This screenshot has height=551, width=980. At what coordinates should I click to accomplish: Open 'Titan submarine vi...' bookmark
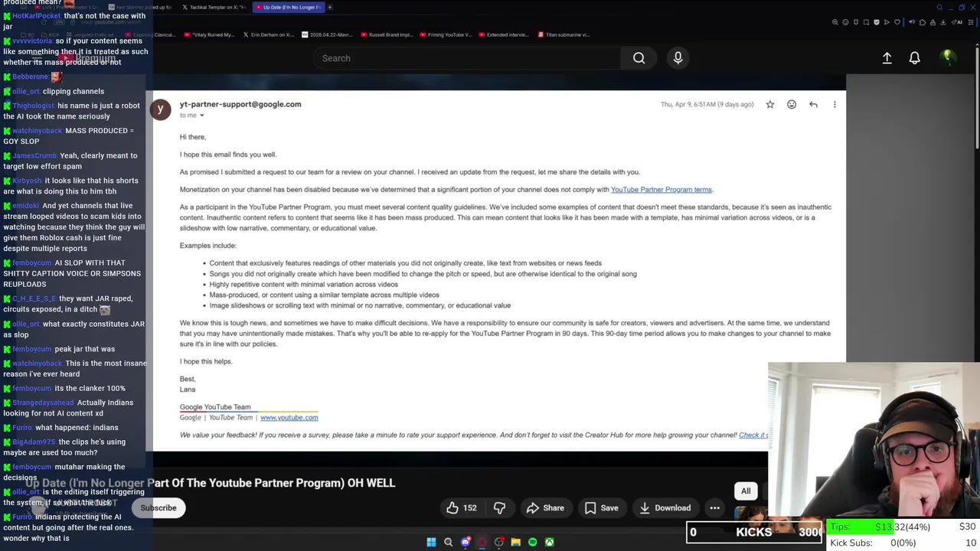(x=564, y=34)
